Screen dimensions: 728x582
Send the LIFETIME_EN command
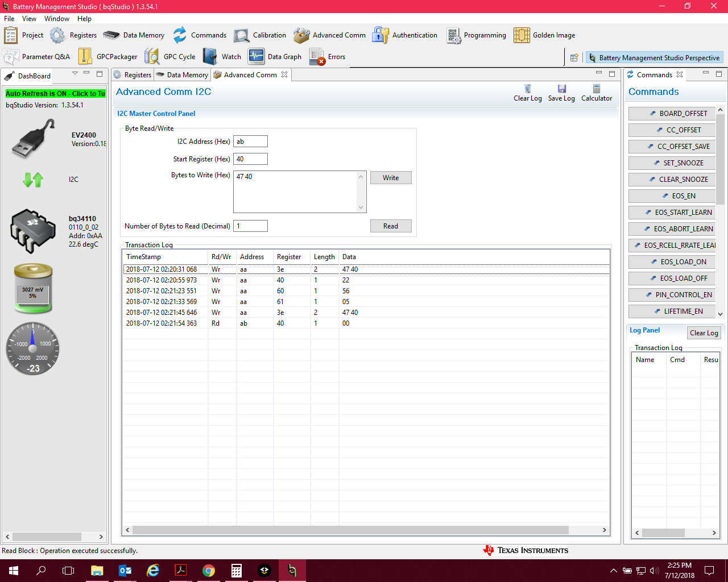672,311
